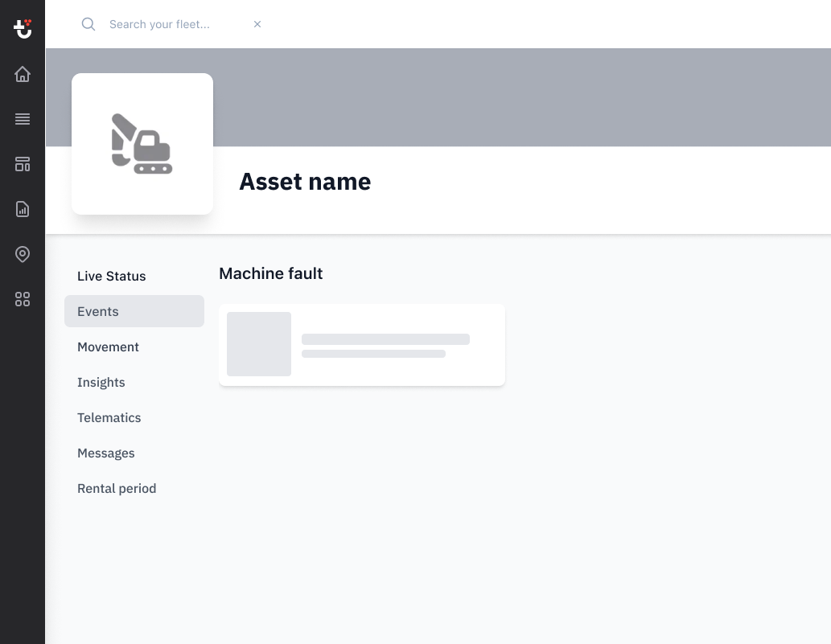Open the Movement section
The width and height of the screenshot is (831, 644).
click(x=108, y=347)
